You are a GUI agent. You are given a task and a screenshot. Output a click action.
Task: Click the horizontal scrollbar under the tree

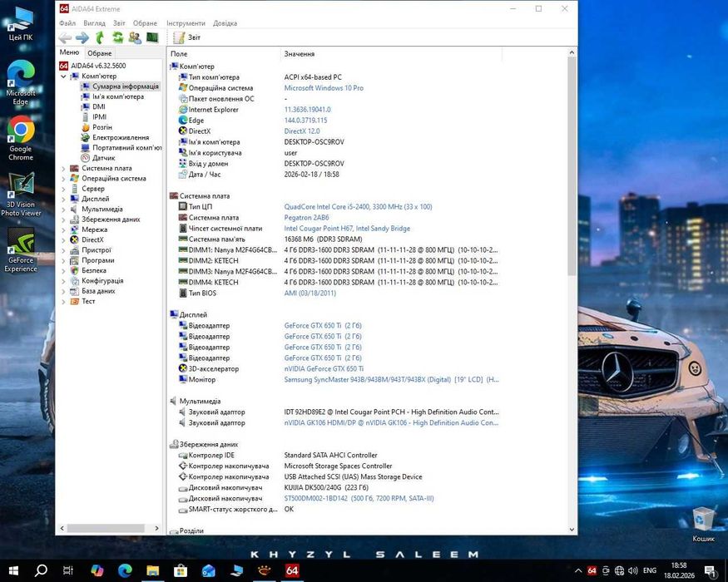(106, 528)
